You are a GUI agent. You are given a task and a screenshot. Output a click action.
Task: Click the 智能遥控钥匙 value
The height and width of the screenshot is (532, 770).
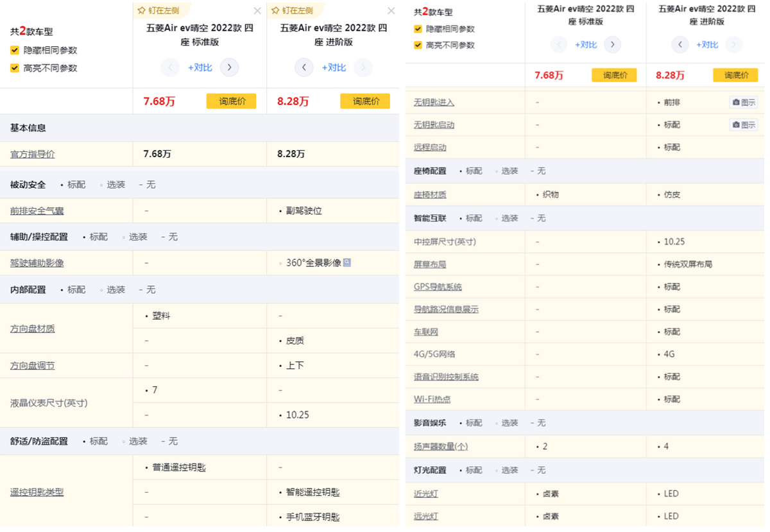coord(313,492)
